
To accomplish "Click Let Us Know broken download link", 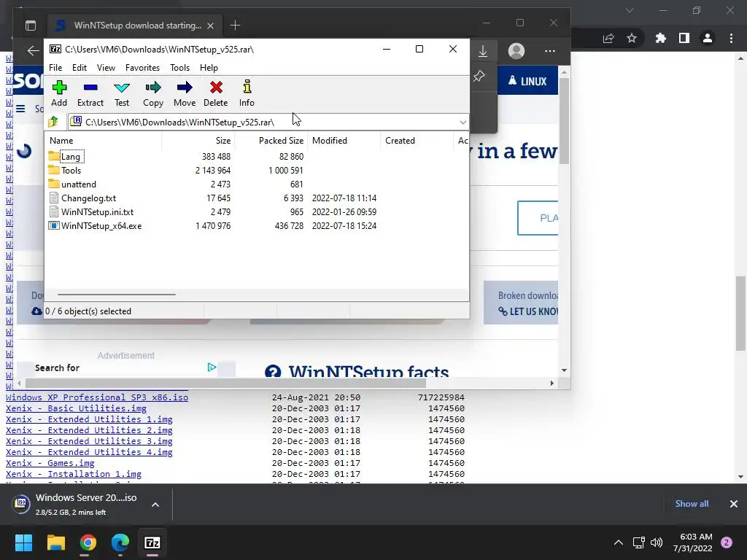I will pos(528,311).
